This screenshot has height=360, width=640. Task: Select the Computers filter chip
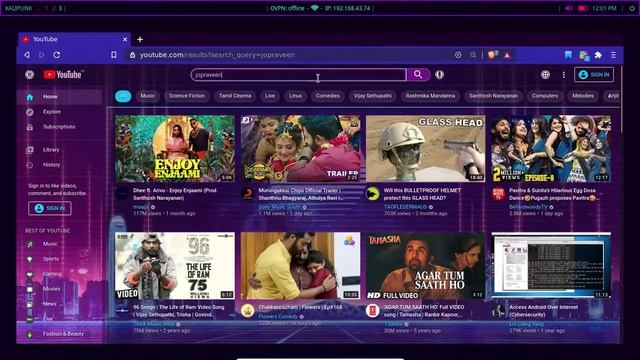[x=545, y=96]
